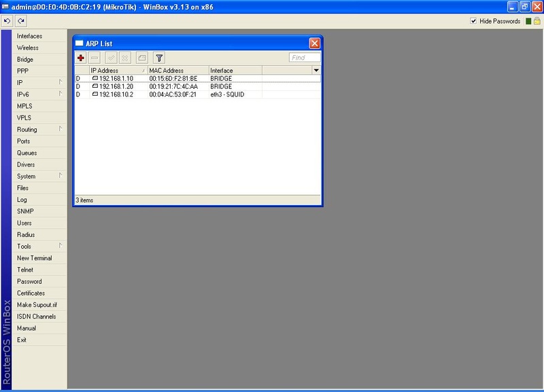Open the Users menu item
Viewport: 544px width, 392px height.
click(39, 223)
